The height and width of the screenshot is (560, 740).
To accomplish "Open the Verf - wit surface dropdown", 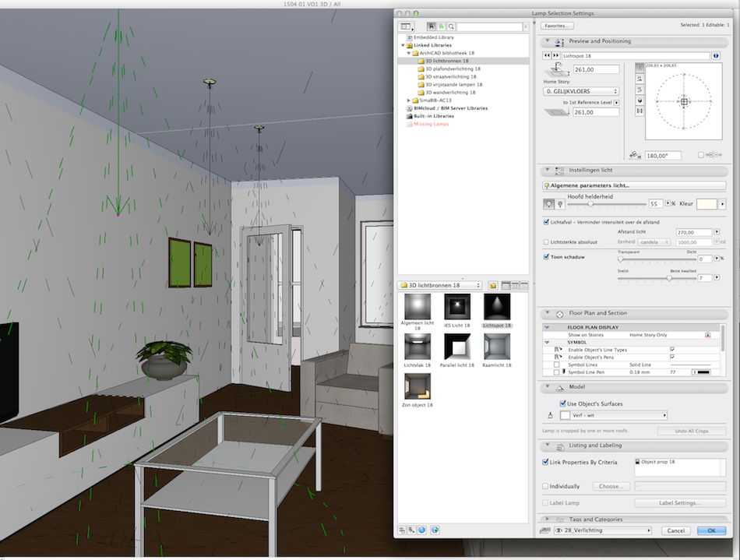I will pos(614,415).
